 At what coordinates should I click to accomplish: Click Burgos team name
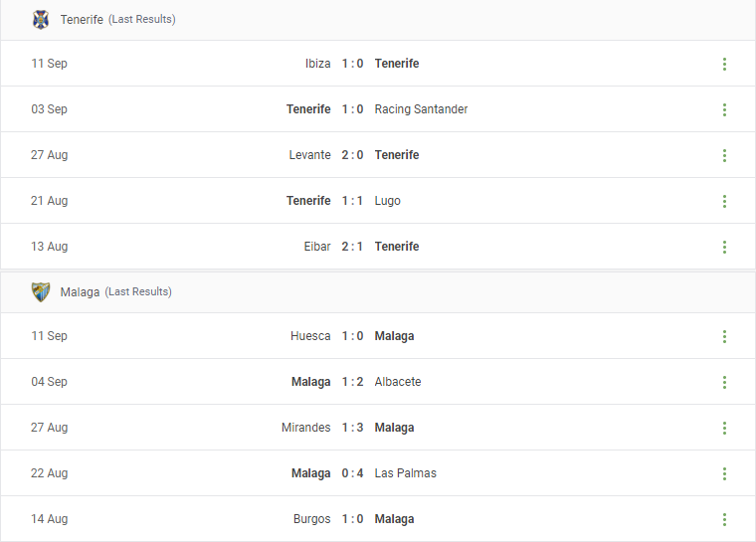click(311, 519)
